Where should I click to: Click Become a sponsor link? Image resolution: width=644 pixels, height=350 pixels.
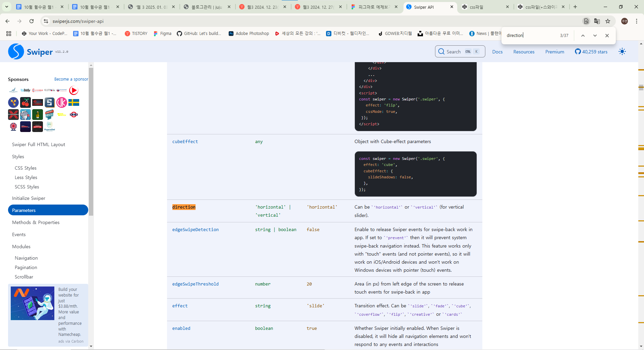click(71, 79)
